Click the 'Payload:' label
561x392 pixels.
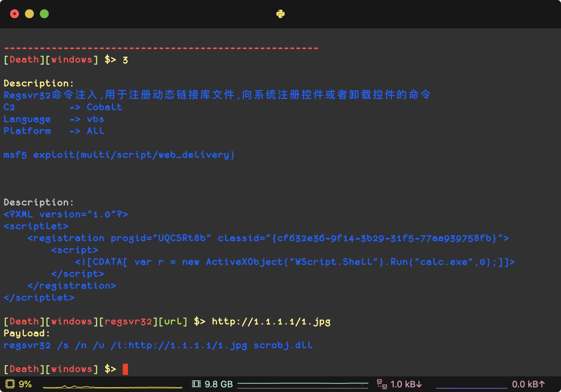[x=27, y=334]
